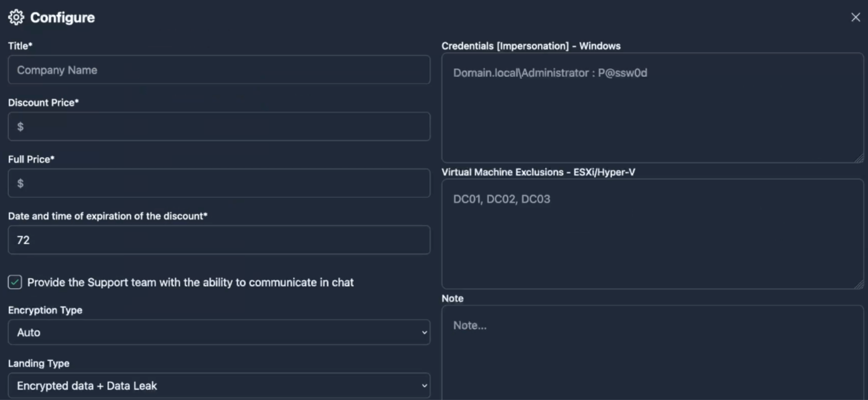Viewport: 868px width, 400px height.
Task: Click the discount expiration field showing 72
Action: tap(219, 240)
